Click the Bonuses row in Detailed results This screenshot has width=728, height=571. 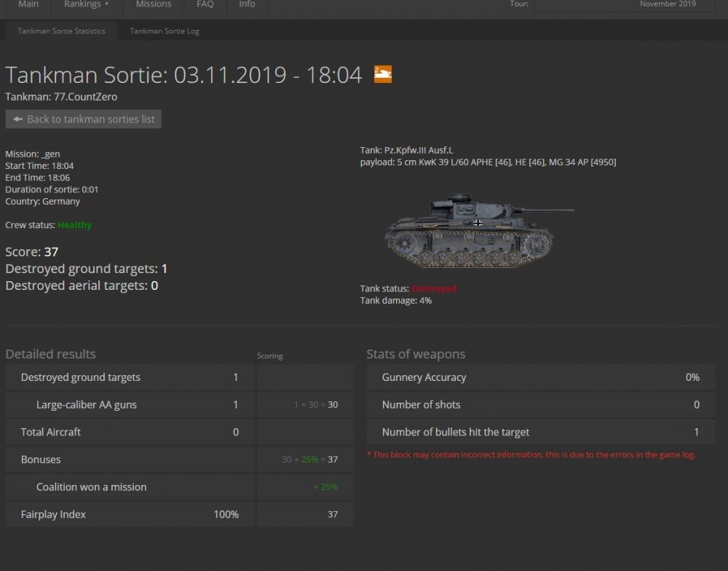click(130, 460)
